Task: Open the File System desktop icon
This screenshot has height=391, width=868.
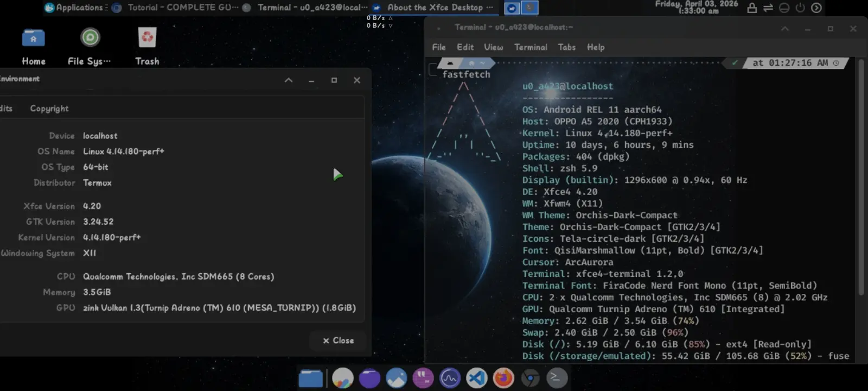Action: (x=90, y=47)
